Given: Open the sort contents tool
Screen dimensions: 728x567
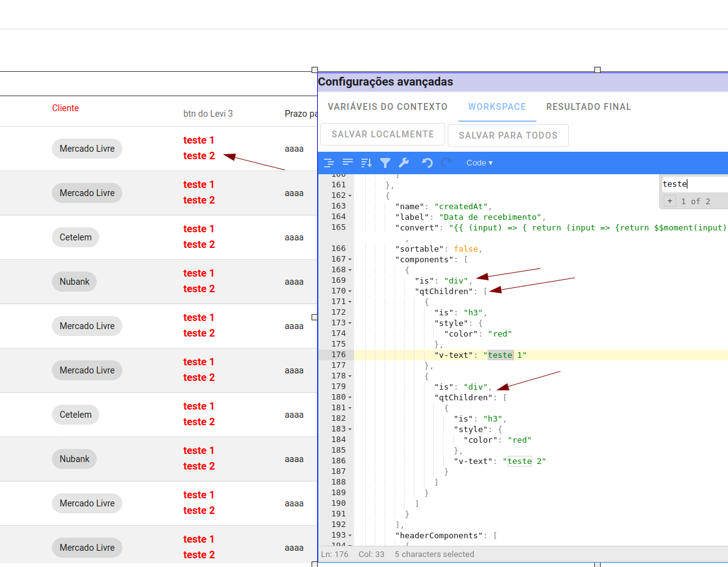Looking at the screenshot, I should pyautogui.click(x=366, y=162).
